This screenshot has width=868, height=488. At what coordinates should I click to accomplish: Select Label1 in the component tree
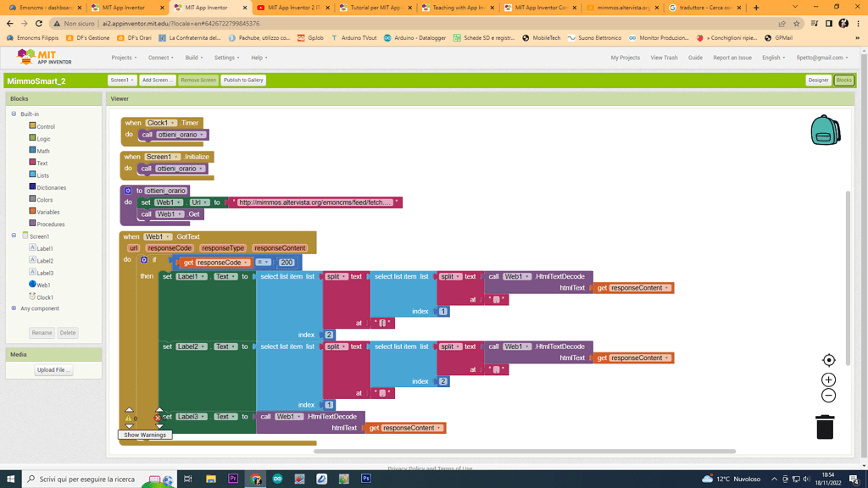point(45,249)
